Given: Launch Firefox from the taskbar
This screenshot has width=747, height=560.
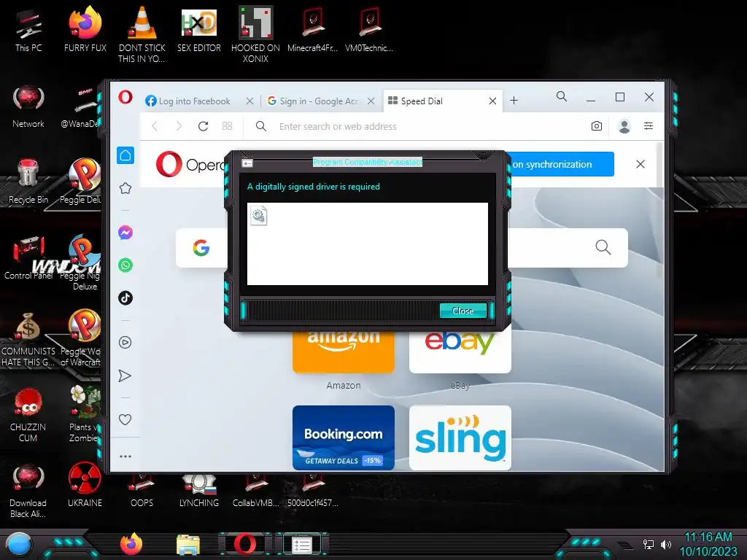Looking at the screenshot, I should (x=131, y=544).
